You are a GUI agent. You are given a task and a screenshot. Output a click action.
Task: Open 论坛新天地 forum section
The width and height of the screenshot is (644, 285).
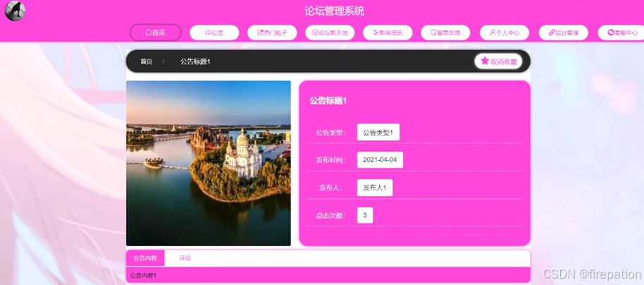(330, 32)
